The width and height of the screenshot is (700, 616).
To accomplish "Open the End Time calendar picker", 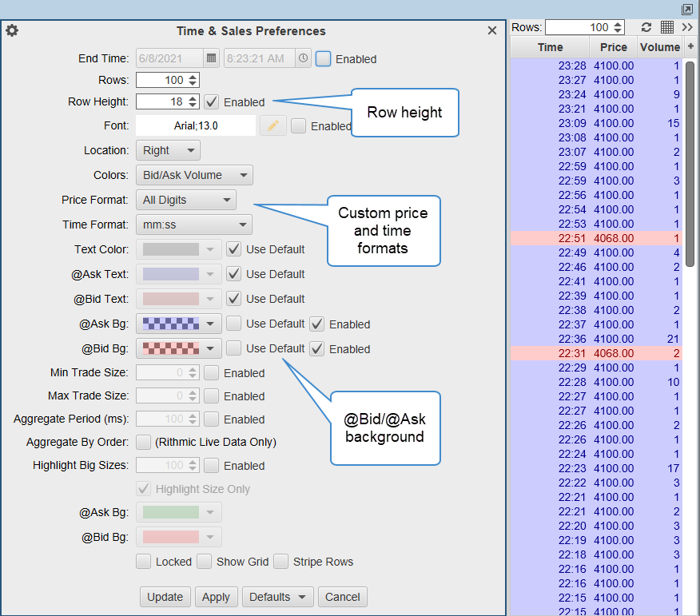I will coord(211,58).
